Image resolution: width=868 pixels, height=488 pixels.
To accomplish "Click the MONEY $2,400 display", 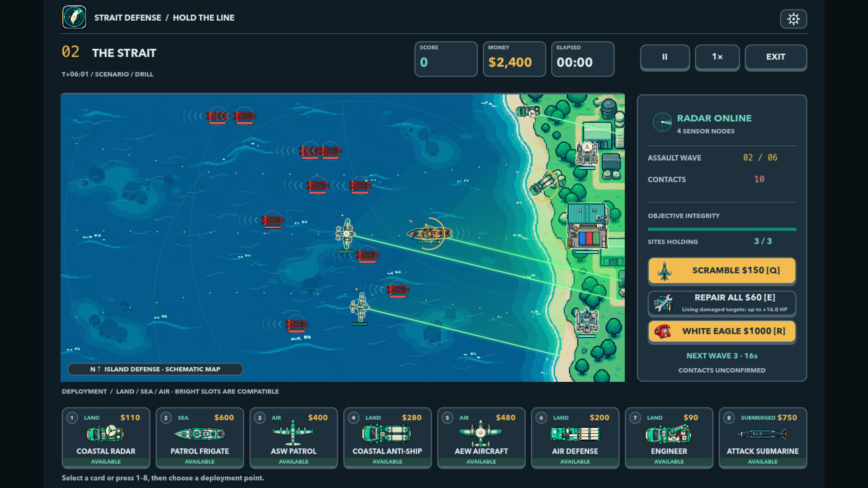I will pyautogui.click(x=514, y=59).
